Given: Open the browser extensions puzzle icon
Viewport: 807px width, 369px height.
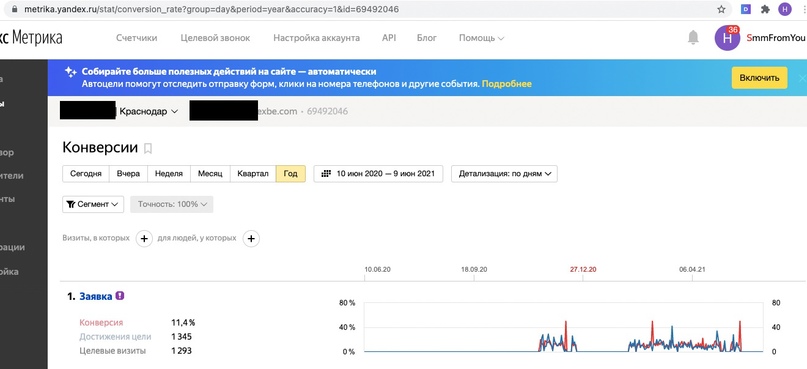Looking at the screenshot, I should pos(765,9).
